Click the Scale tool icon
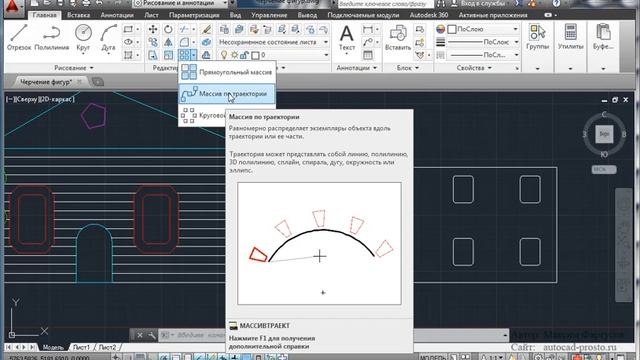Viewport: 640px width, 360px height. (168, 55)
